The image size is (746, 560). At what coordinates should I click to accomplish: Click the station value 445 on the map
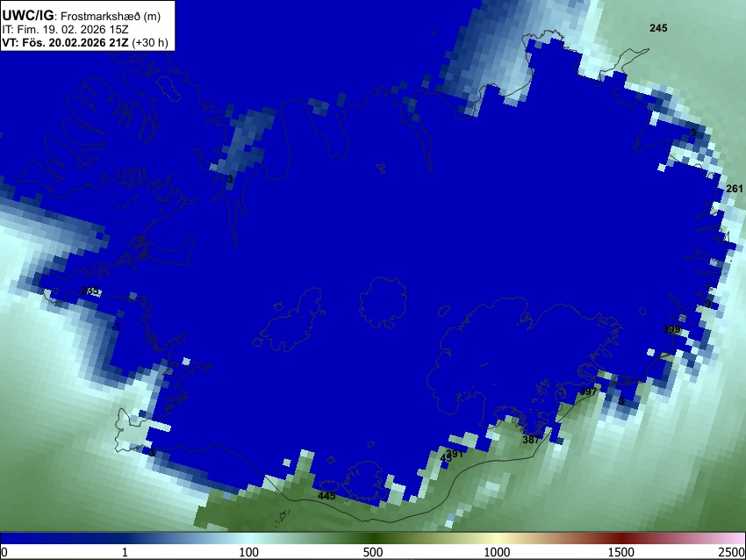pos(326,496)
